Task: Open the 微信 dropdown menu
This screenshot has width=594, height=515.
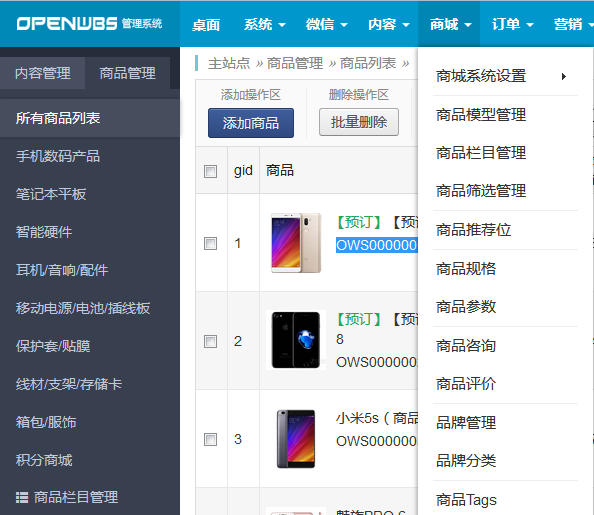Action: pos(327,25)
